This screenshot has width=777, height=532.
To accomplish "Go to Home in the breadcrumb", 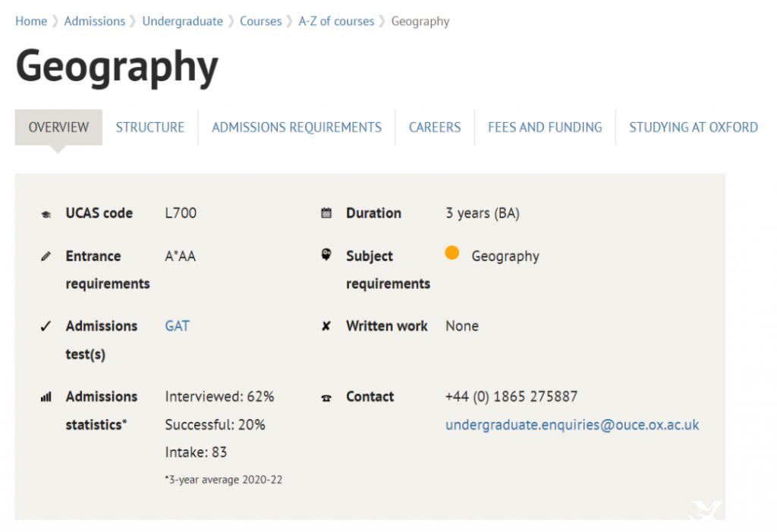I will click(x=31, y=21).
